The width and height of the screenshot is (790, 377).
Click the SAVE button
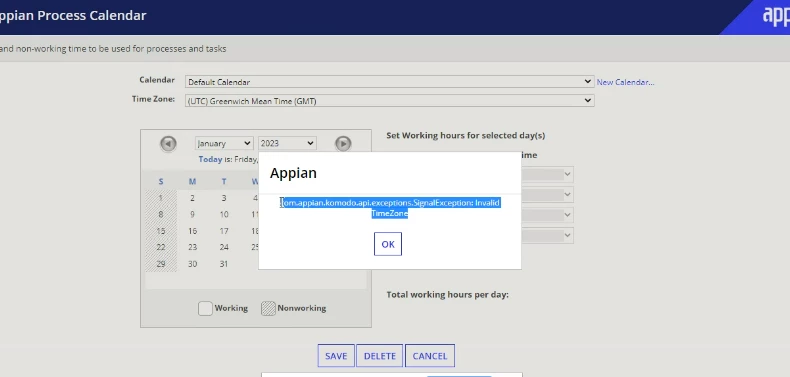coord(336,356)
